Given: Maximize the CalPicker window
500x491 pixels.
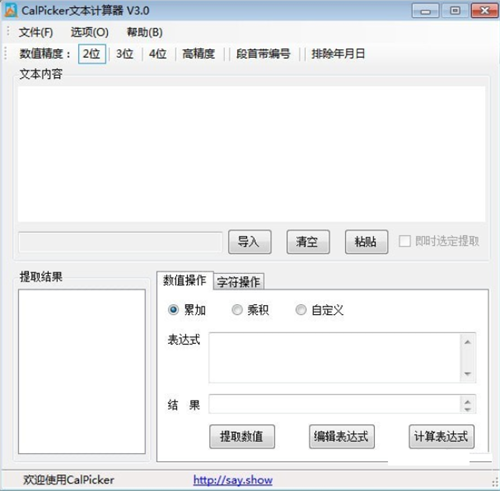Looking at the screenshot, I should tap(455, 11).
